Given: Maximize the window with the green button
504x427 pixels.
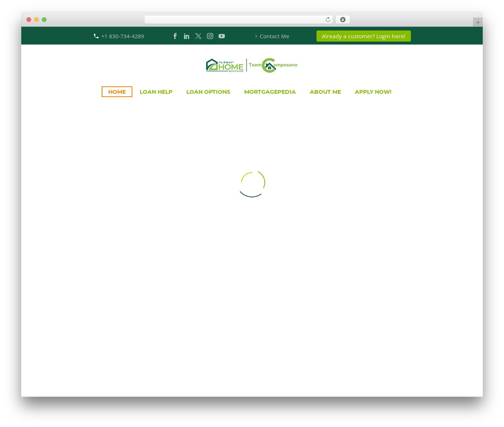Looking at the screenshot, I should [44, 20].
